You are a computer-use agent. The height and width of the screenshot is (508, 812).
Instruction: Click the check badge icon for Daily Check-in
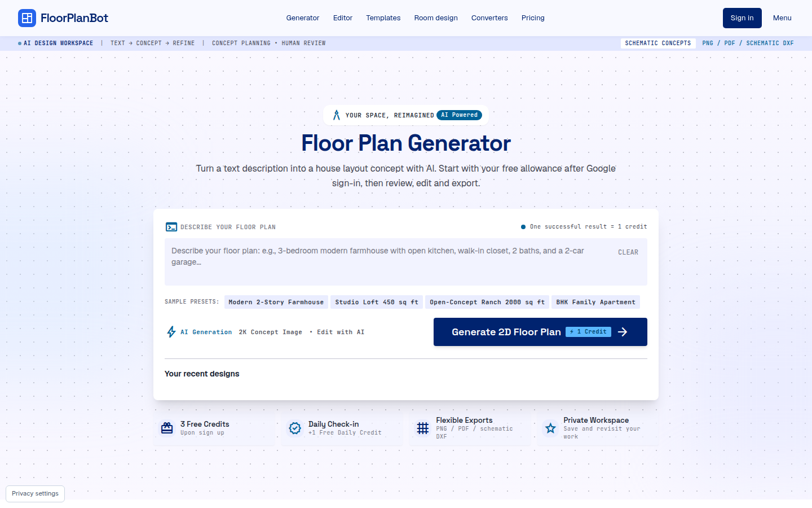coord(295,428)
